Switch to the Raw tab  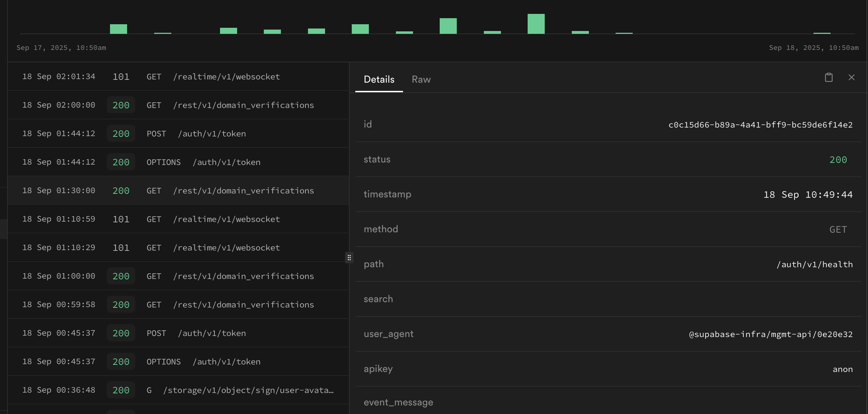click(x=421, y=79)
